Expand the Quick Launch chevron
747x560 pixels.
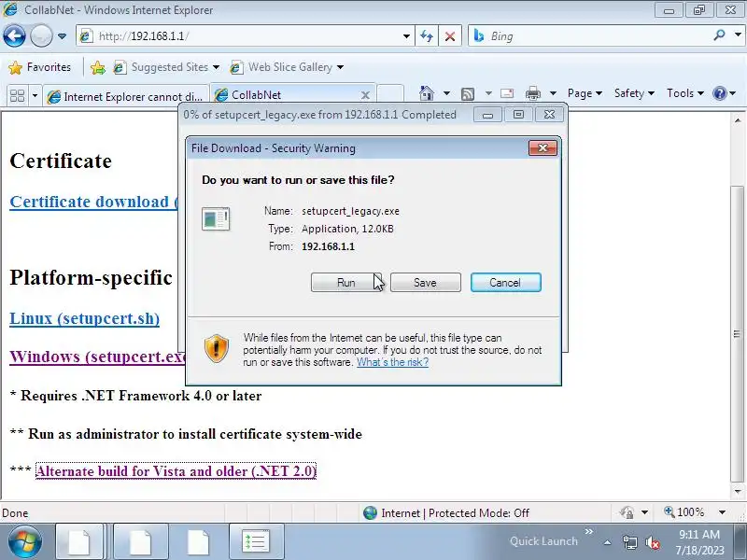click(589, 531)
